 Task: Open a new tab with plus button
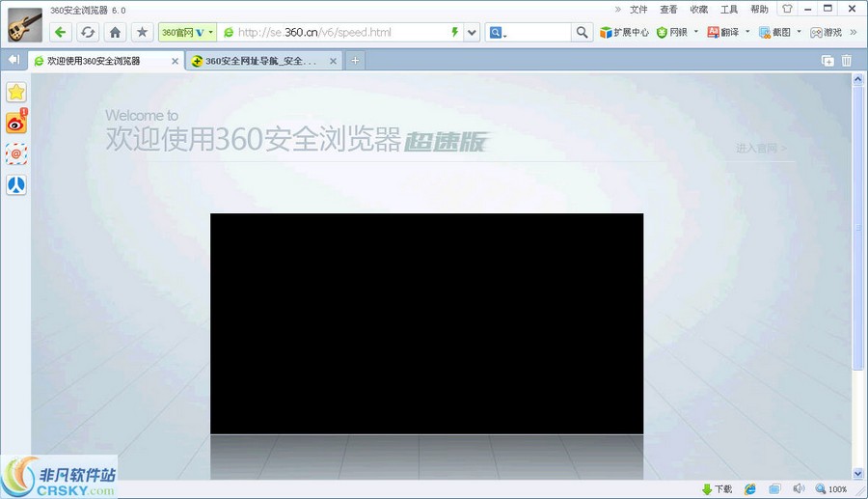pos(355,61)
